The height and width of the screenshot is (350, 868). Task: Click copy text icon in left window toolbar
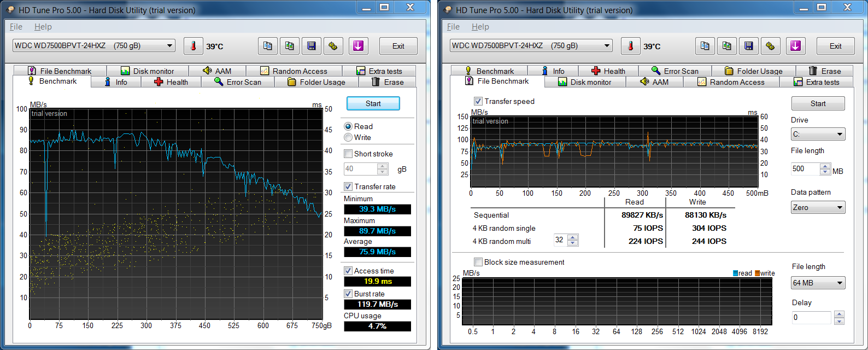268,46
